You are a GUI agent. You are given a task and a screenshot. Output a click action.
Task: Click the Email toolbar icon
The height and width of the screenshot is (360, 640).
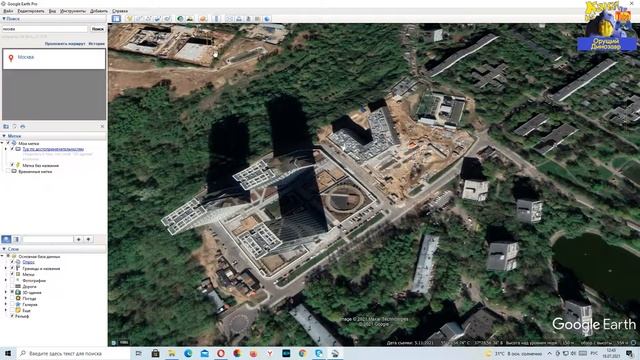click(229, 19)
